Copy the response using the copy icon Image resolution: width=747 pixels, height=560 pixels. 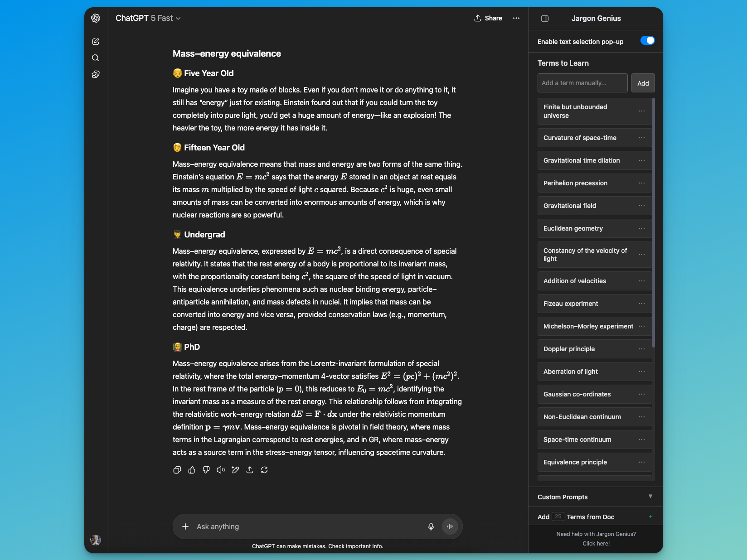[177, 470]
